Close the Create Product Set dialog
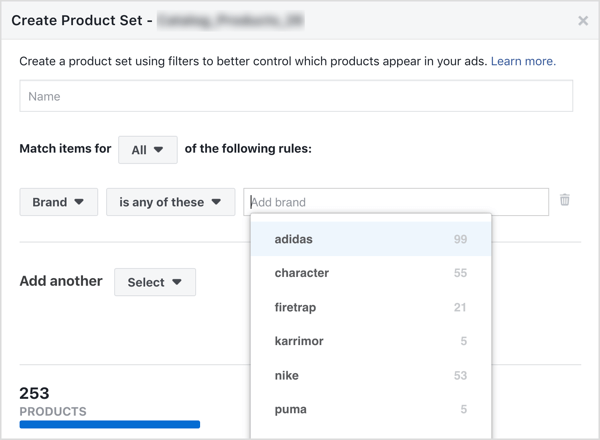This screenshot has height=440, width=600. tap(583, 21)
